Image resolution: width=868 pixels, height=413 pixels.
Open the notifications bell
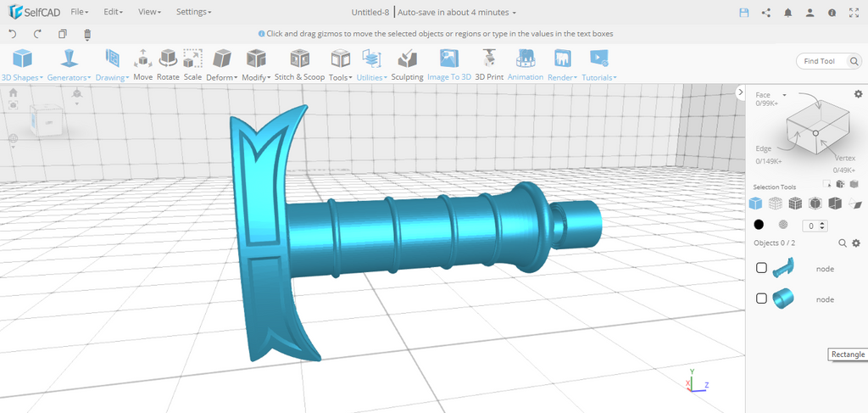click(x=788, y=12)
